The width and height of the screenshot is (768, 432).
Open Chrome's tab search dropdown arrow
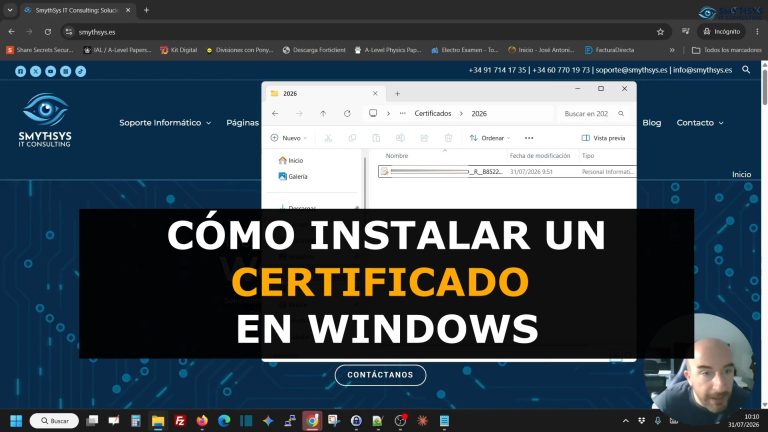[10, 10]
